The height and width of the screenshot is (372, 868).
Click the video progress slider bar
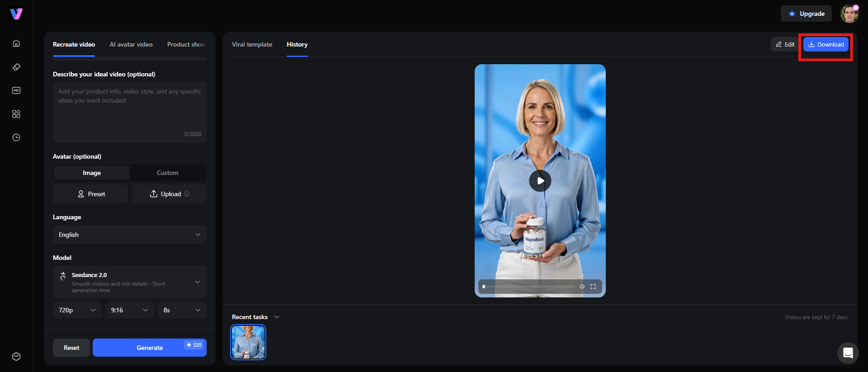528,287
